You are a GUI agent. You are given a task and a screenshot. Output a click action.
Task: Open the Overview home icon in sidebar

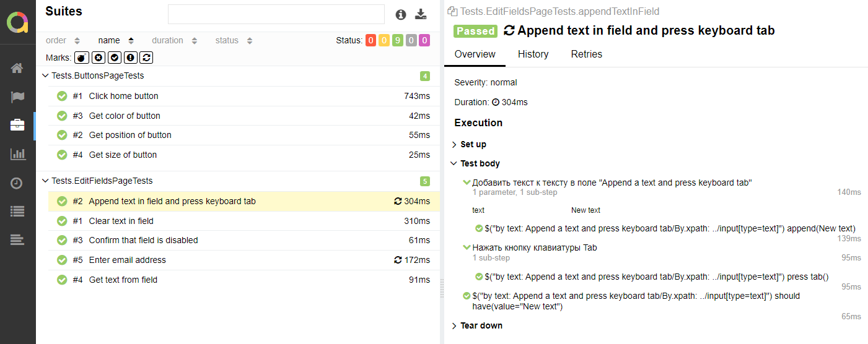click(17, 68)
